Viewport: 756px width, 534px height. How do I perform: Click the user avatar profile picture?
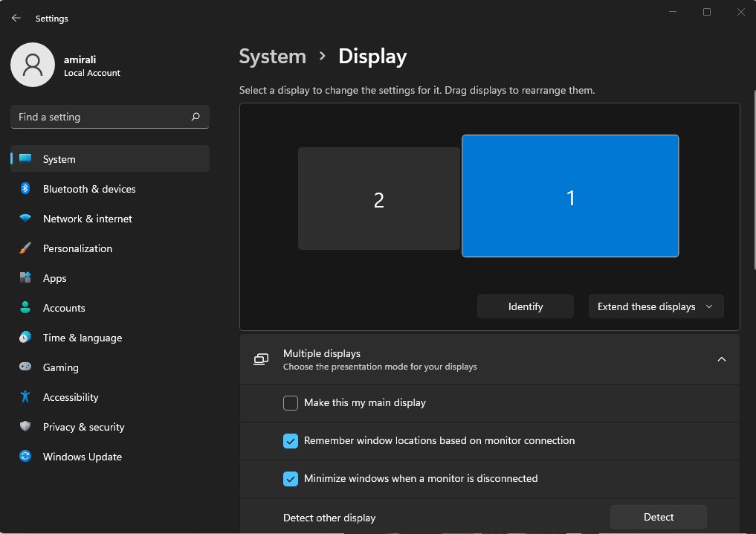click(33, 65)
